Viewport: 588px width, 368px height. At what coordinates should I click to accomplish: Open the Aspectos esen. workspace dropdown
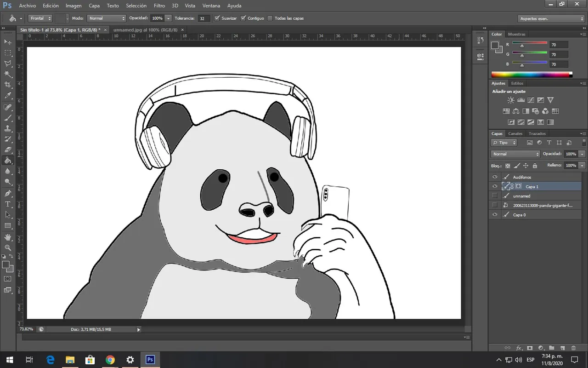click(x=551, y=19)
